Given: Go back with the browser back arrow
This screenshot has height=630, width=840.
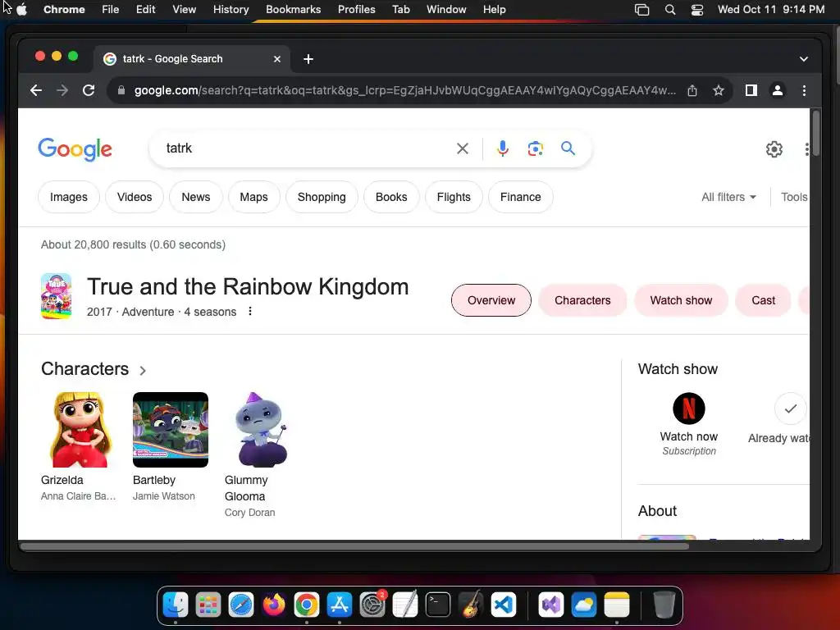Looking at the screenshot, I should coord(36,90).
